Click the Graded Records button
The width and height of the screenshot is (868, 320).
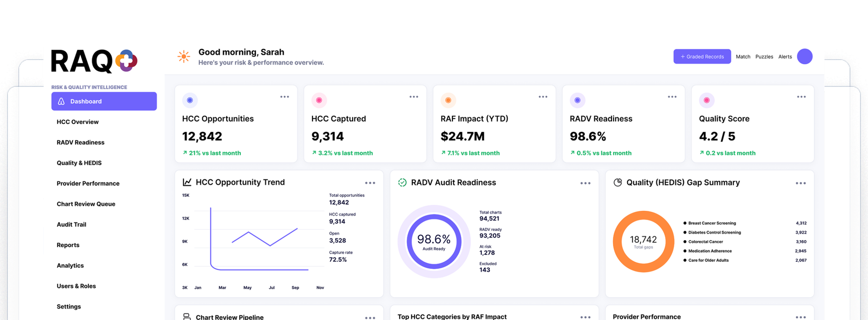(702, 57)
